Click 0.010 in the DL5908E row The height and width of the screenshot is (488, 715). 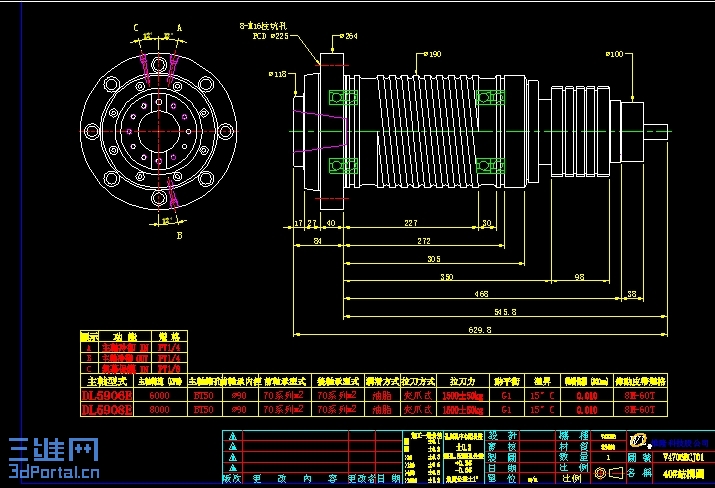click(587, 410)
